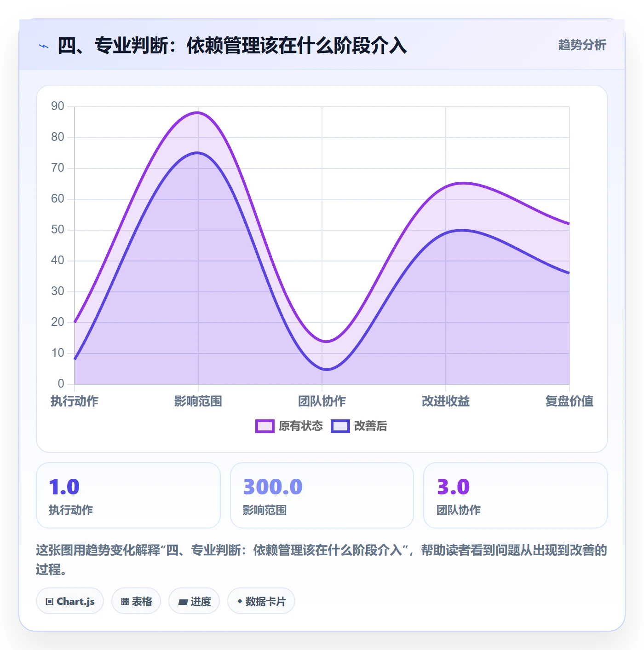Click the 影响范围 x-axis label
This screenshot has width=644, height=650.
(x=198, y=401)
